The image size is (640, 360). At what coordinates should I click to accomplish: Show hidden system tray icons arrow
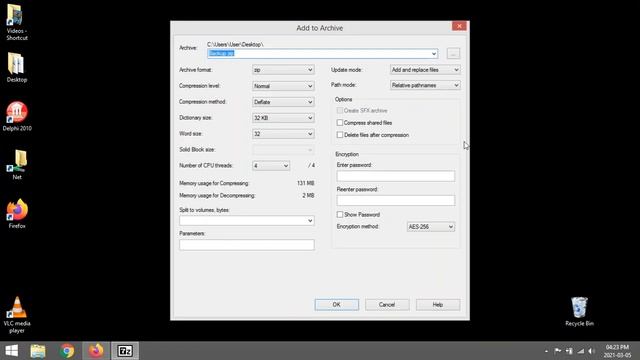click(x=546, y=351)
